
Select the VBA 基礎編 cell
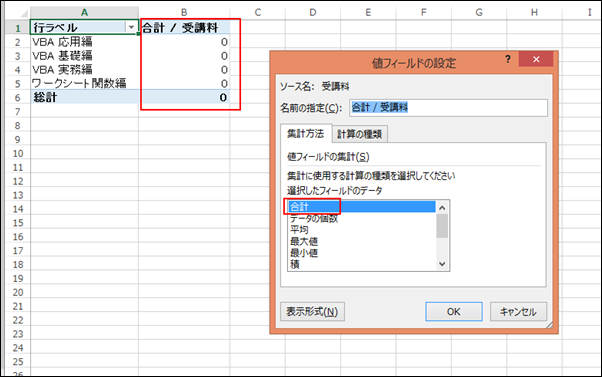click(84, 56)
